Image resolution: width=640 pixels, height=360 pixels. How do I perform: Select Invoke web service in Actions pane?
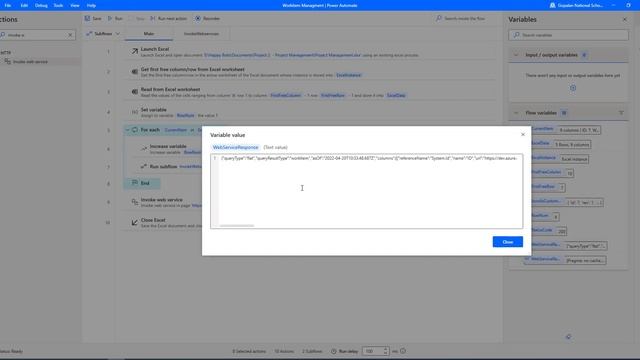30,62
